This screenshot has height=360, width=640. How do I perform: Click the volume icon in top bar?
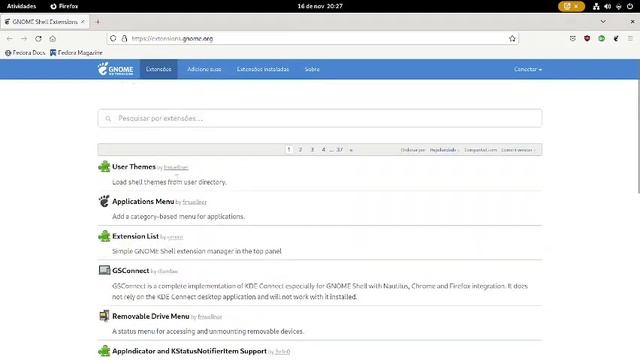tap(607, 6)
